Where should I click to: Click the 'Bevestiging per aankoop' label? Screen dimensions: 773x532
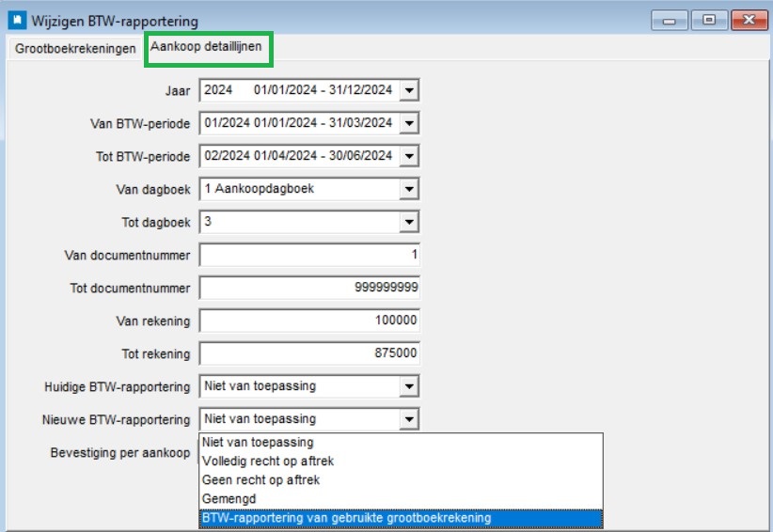[x=119, y=453]
